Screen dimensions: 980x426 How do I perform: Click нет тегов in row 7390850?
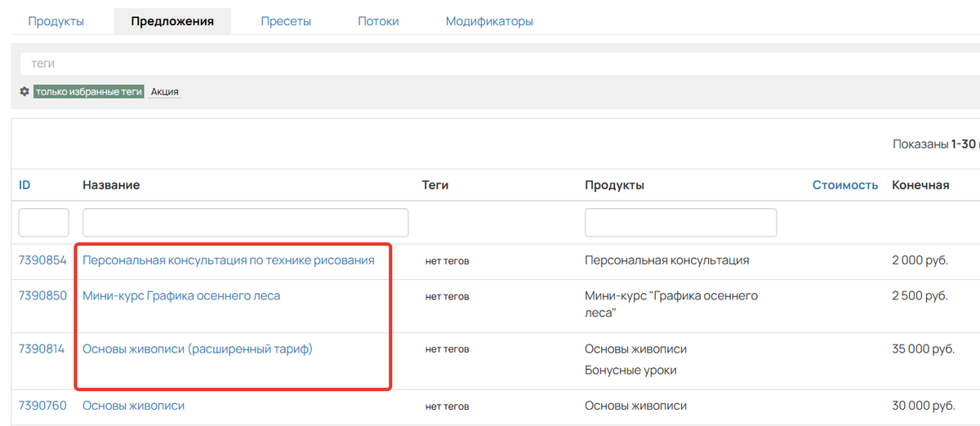[x=448, y=296]
